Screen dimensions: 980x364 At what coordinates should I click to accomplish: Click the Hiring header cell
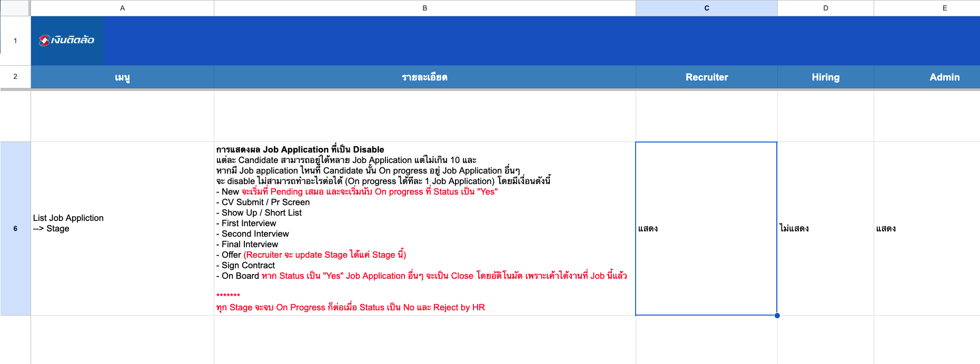825,77
